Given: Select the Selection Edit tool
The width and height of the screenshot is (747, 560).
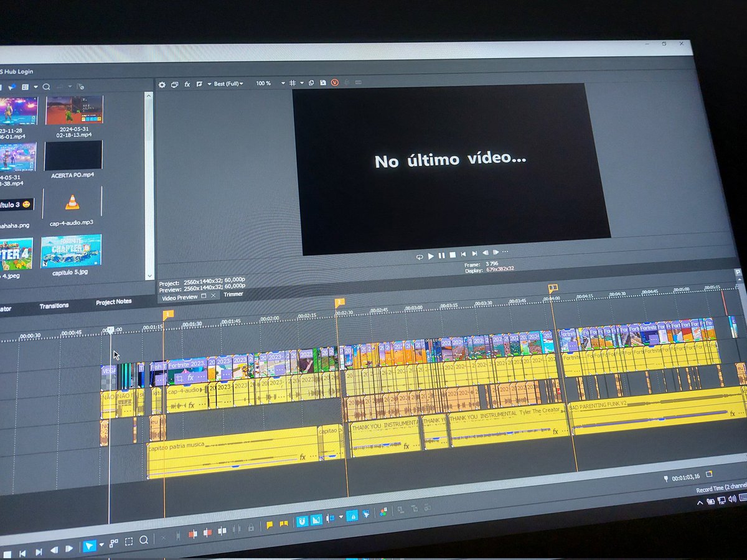Looking at the screenshot, I should (129, 542).
